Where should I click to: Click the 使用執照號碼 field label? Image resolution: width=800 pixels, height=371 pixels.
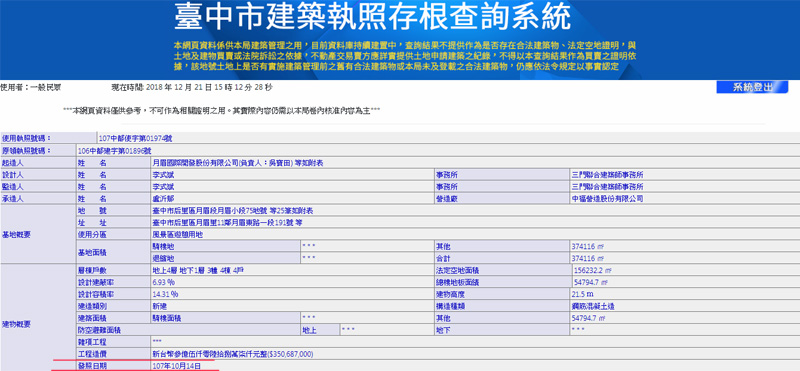tap(48, 138)
